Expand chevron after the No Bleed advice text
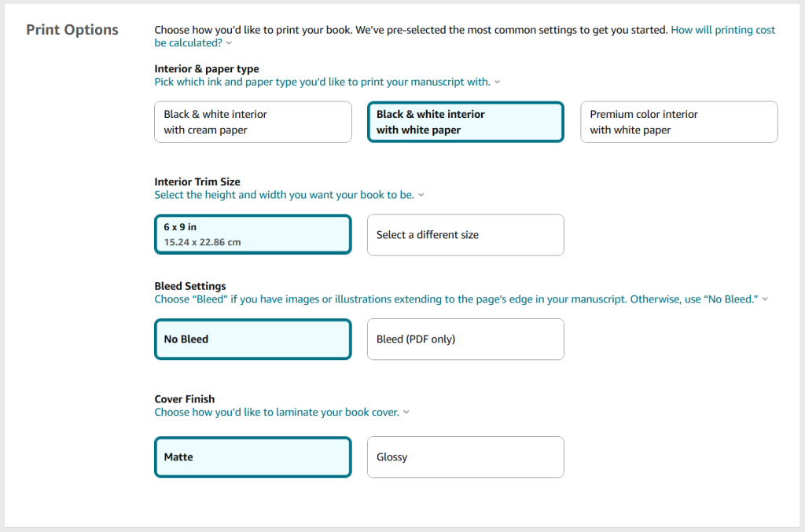Screen dimensions: 805x532 point(765,299)
